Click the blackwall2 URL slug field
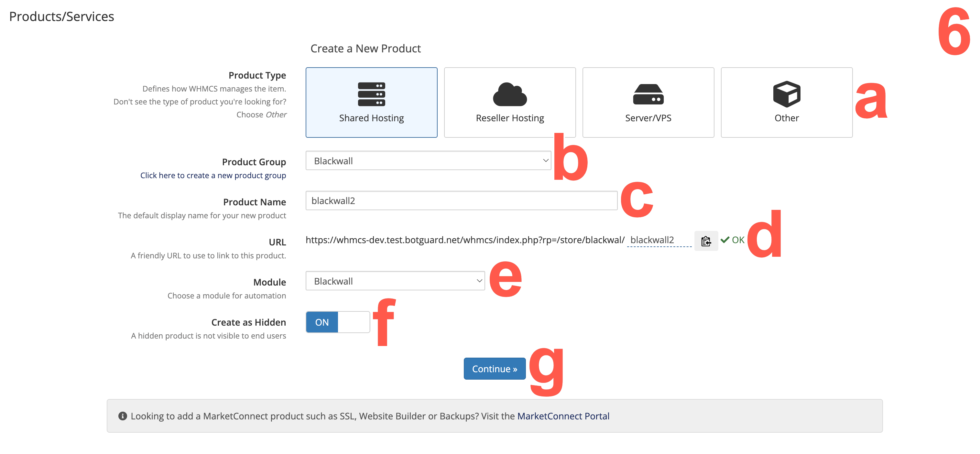The image size is (980, 454). pos(659,240)
